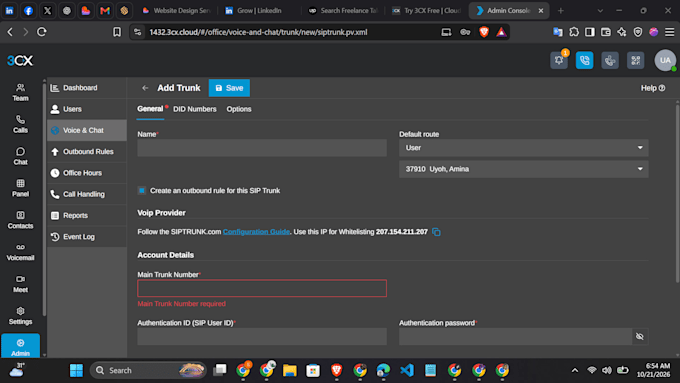Click the Save button
680x383 pixels.
[x=229, y=88]
